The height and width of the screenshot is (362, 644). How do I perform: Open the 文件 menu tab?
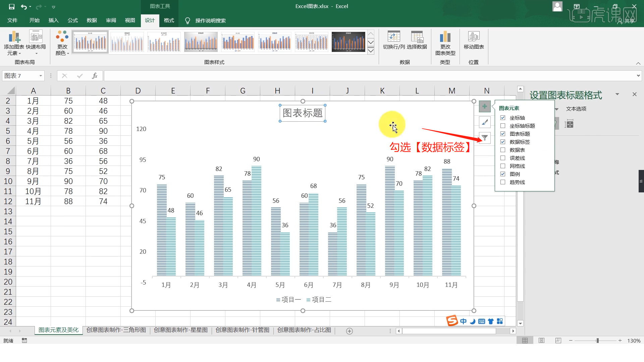tap(12, 20)
